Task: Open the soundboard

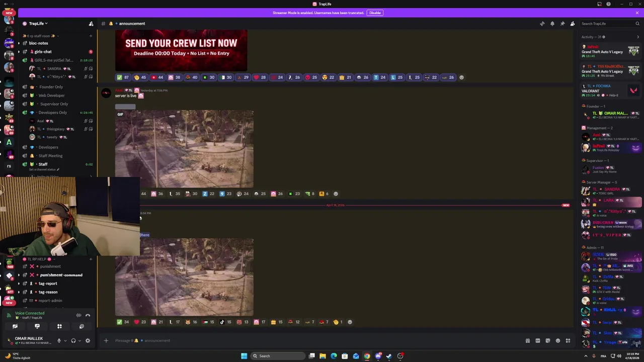Action: point(82,326)
